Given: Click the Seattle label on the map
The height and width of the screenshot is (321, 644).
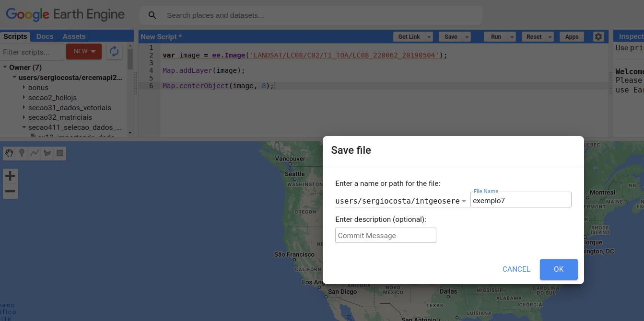Looking at the screenshot, I should tap(294, 174).
